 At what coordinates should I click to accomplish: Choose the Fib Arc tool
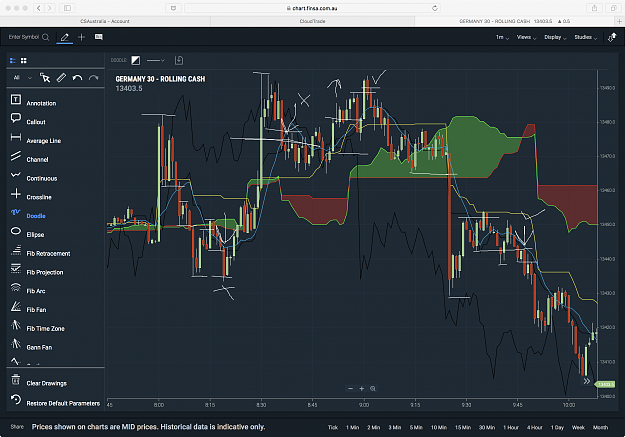(28, 289)
